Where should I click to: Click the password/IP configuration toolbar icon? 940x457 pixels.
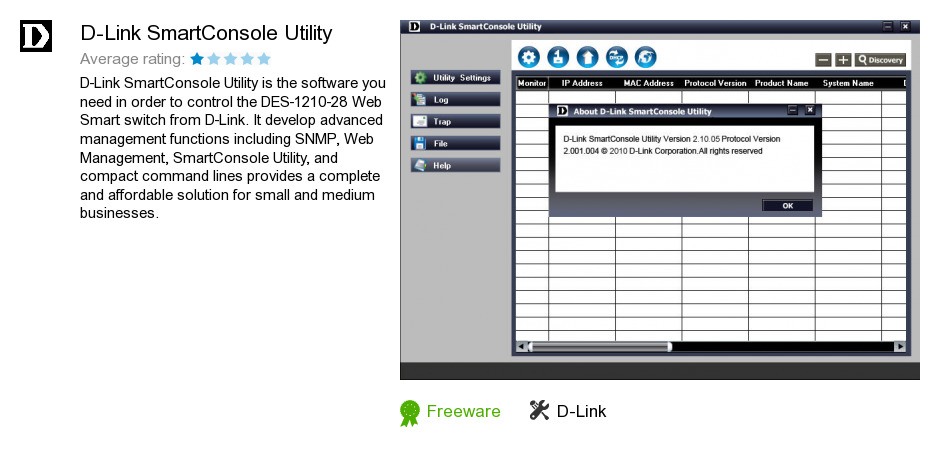tap(558, 58)
